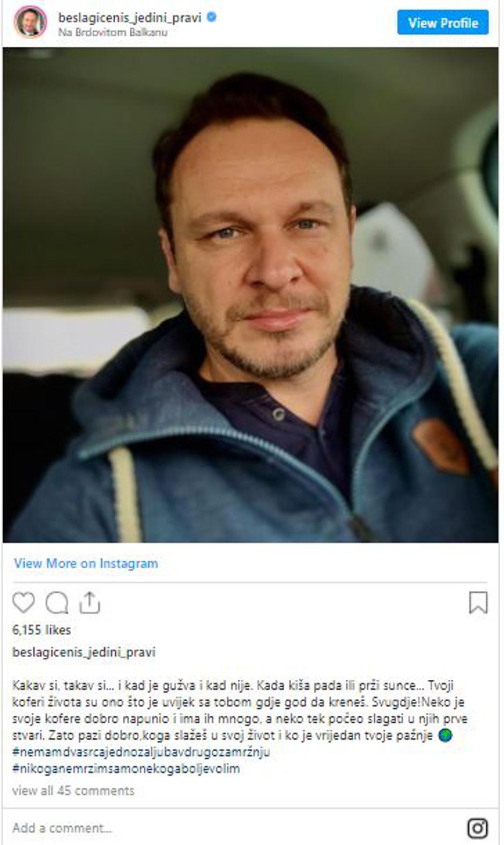This screenshot has width=504, height=845.
Task: Open the #nikoganemrzimsamonekogaboljevolim hashtag
Action: [126, 768]
